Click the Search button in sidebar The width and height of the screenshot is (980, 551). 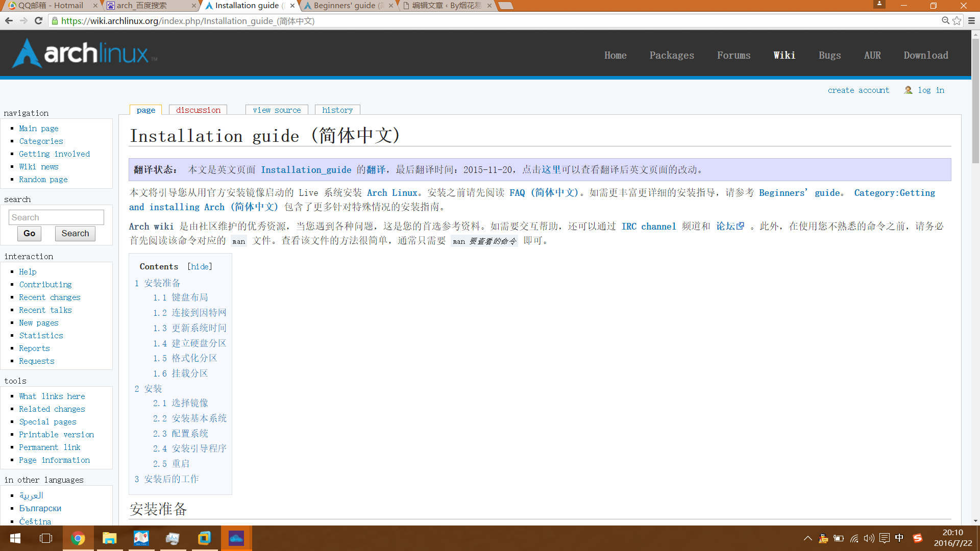click(x=75, y=234)
